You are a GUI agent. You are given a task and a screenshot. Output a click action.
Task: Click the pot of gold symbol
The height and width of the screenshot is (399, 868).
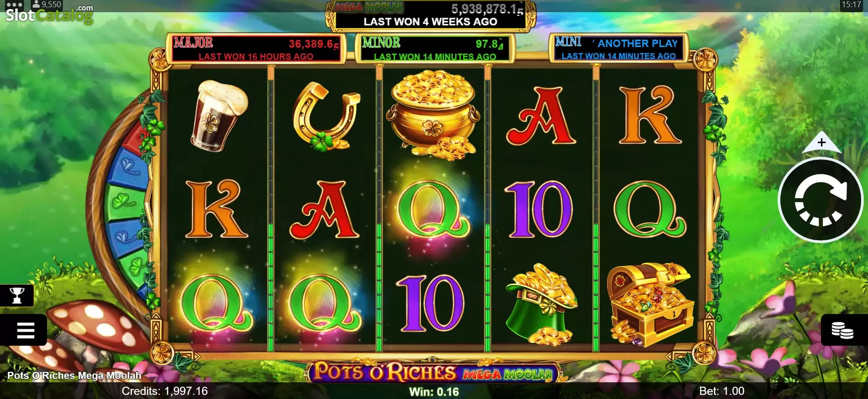(x=433, y=116)
